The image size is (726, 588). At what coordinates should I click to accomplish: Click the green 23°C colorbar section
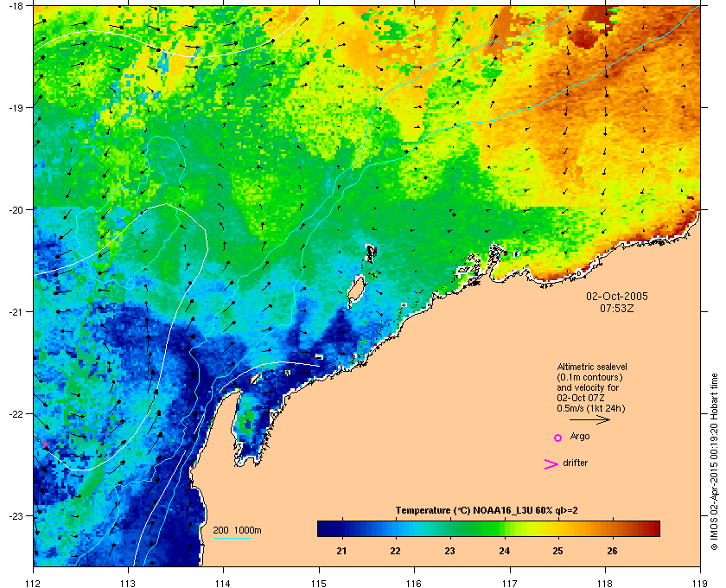coord(450,528)
